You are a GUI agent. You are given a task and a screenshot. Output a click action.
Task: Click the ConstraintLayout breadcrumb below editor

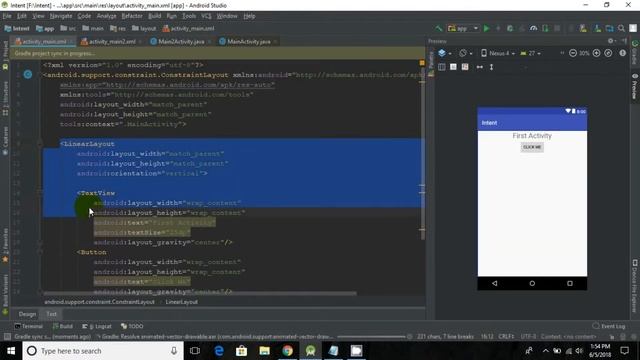point(99,302)
